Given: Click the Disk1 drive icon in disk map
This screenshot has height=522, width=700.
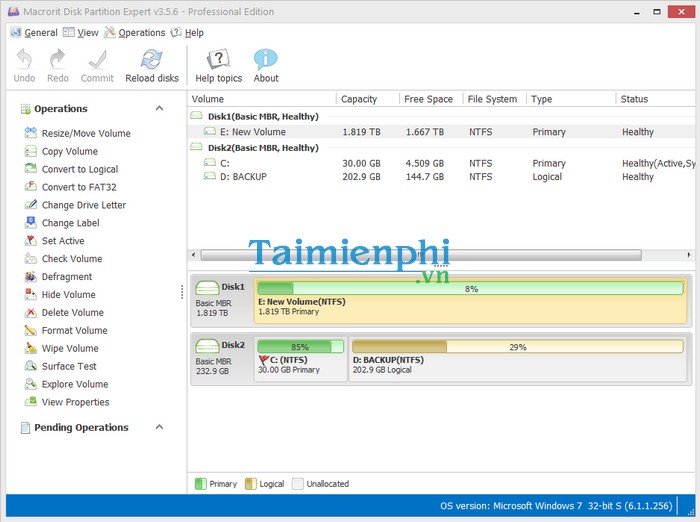Looking at the screenshot, I should pos(207,287).
